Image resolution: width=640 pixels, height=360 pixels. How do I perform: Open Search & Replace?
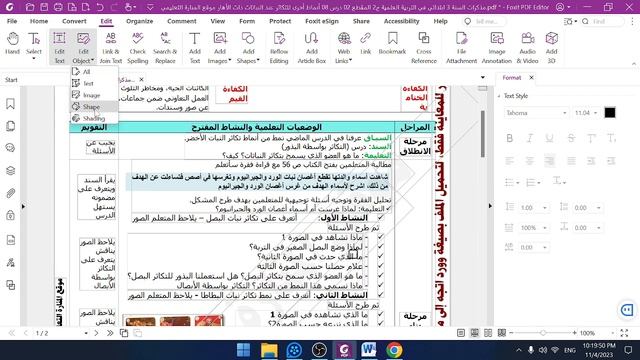click(x=165, y=48)
